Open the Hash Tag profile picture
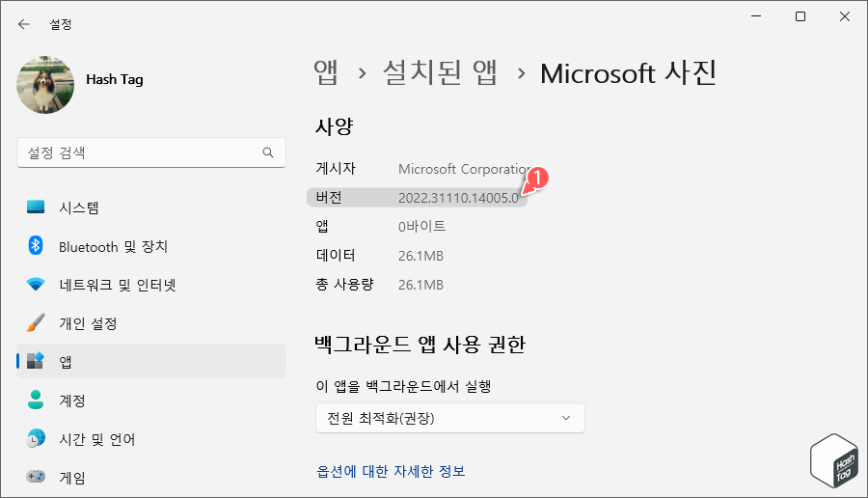The width and height of the screenshot is (868, 498). (x=45, y=85)
